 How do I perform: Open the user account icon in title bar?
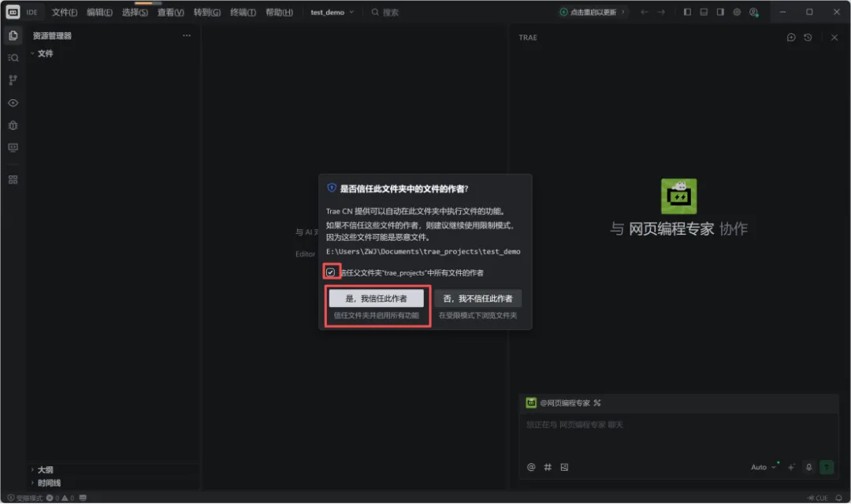click(x=754, y=12)
